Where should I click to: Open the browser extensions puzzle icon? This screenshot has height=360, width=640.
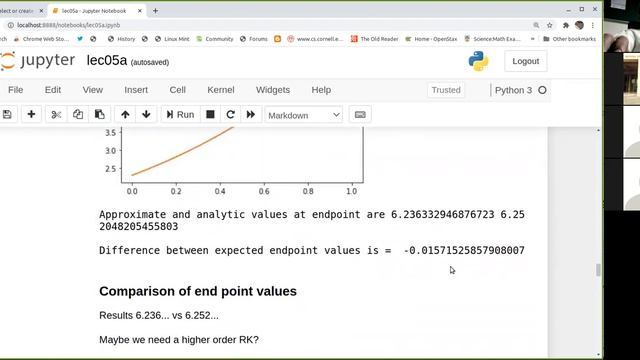tap(566, 25)
